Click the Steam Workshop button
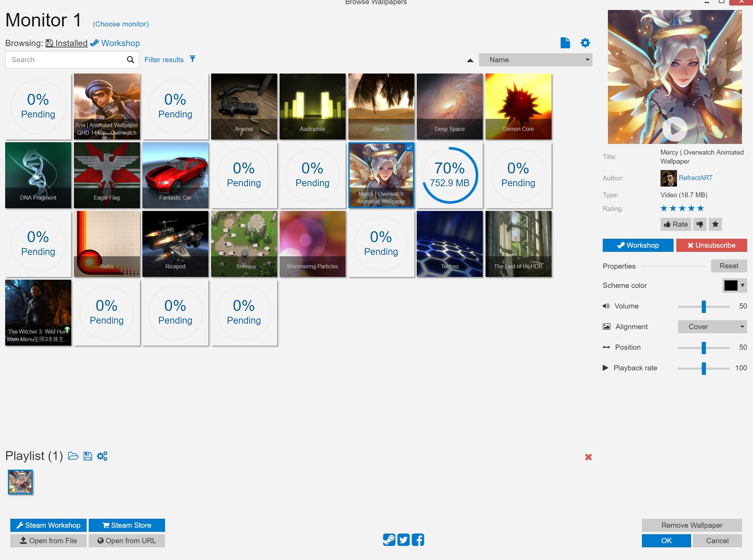The height and width of the screenshot is (560, 753). 48,525
